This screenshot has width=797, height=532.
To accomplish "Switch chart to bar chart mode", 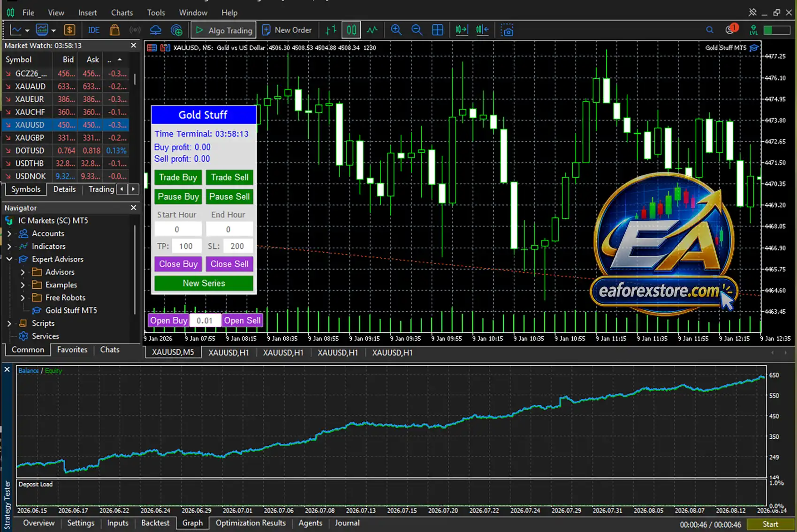I will [x=331, y=30].
